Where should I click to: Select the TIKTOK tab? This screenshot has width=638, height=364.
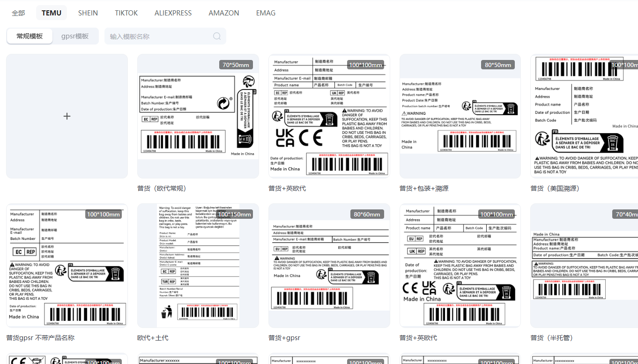pyautogui.click(x=126, y=13)
